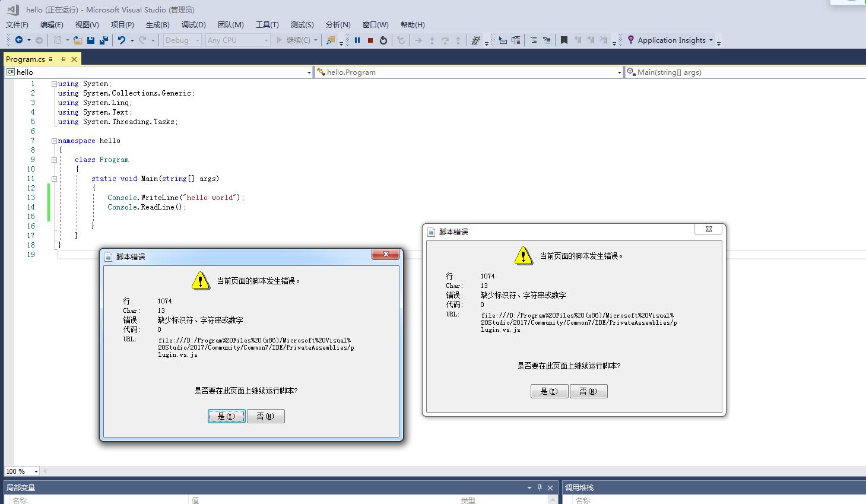Screen dimensions: 866x504
Task: Collapse the class Program block
Action: point(54,160)
